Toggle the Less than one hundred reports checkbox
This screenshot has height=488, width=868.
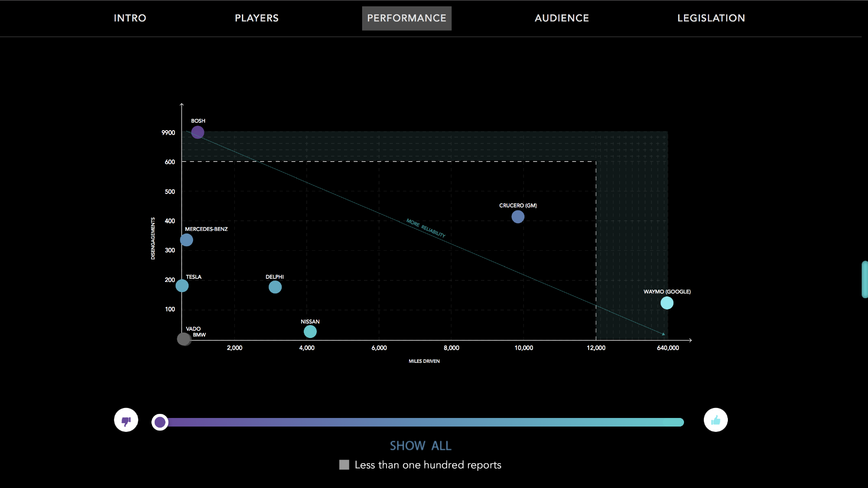click(344, 465)
